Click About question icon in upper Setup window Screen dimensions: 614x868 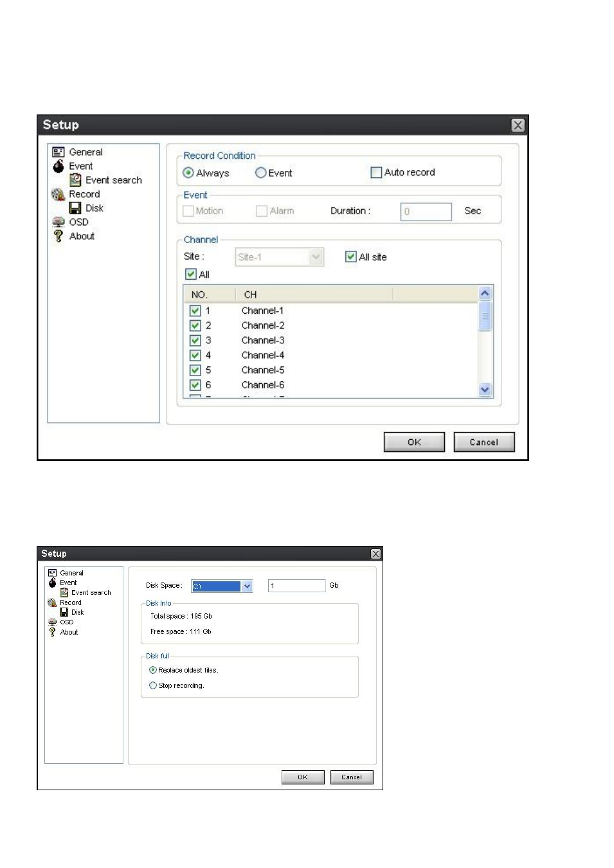pos(59,236)
